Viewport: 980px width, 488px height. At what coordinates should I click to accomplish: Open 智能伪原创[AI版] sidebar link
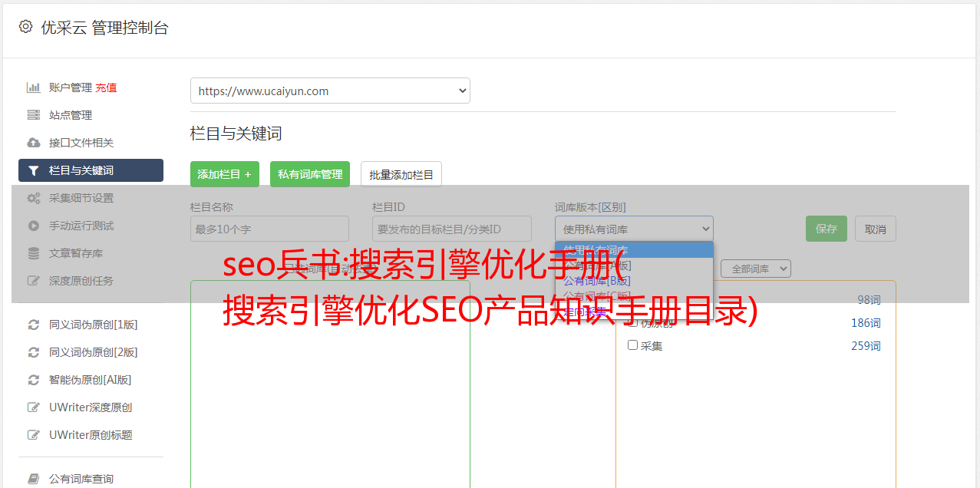91,380
